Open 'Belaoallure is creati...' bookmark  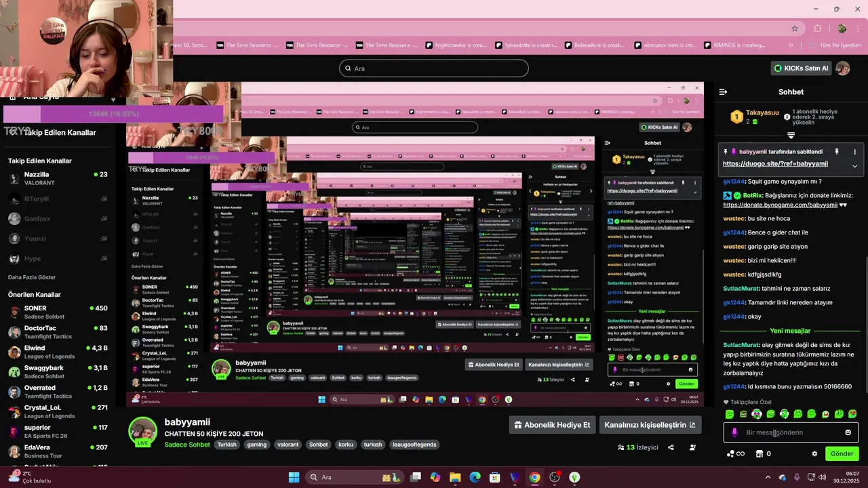pos(595,45)
